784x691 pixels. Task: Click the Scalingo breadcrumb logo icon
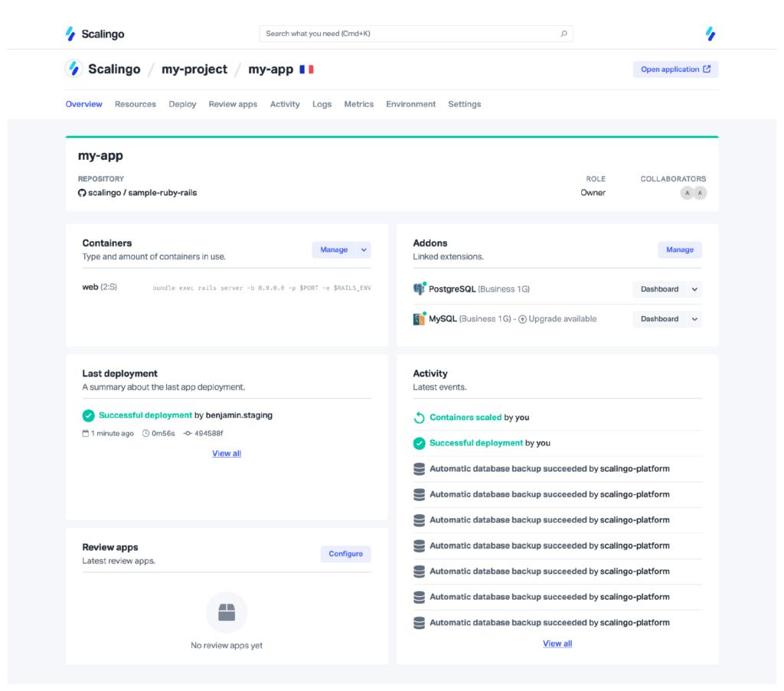[74, 69]
